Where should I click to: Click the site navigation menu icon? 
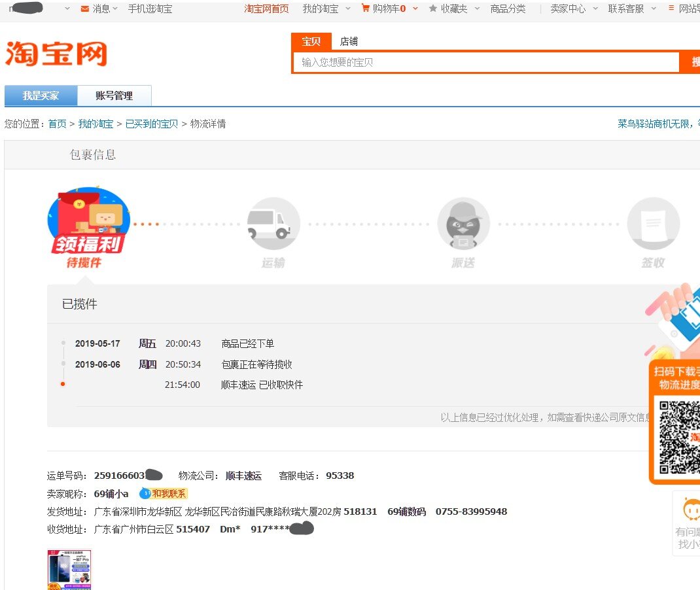[671, 8]
